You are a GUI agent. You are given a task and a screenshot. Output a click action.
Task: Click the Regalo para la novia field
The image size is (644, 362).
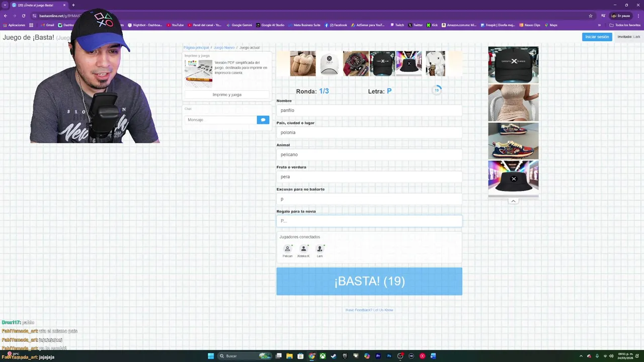(x=369, y=221)
